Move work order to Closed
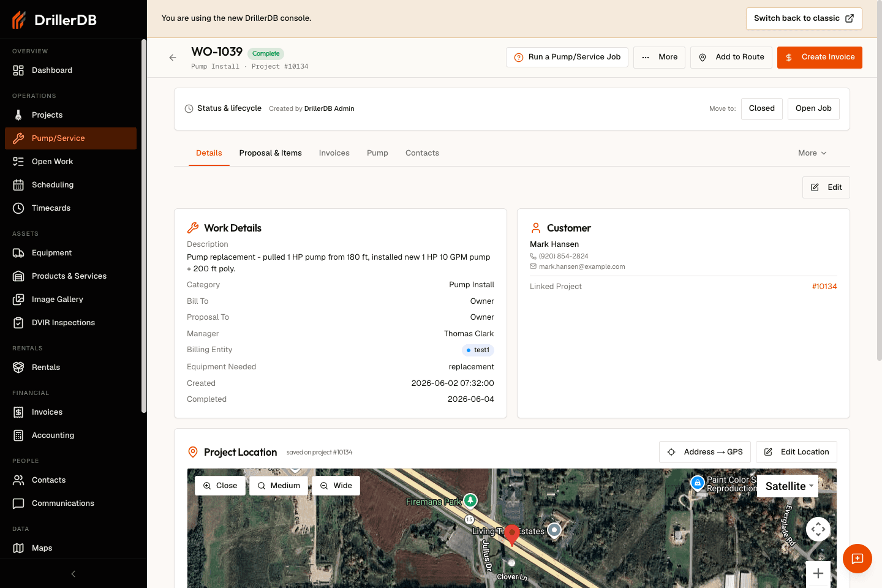 [761, 109]
